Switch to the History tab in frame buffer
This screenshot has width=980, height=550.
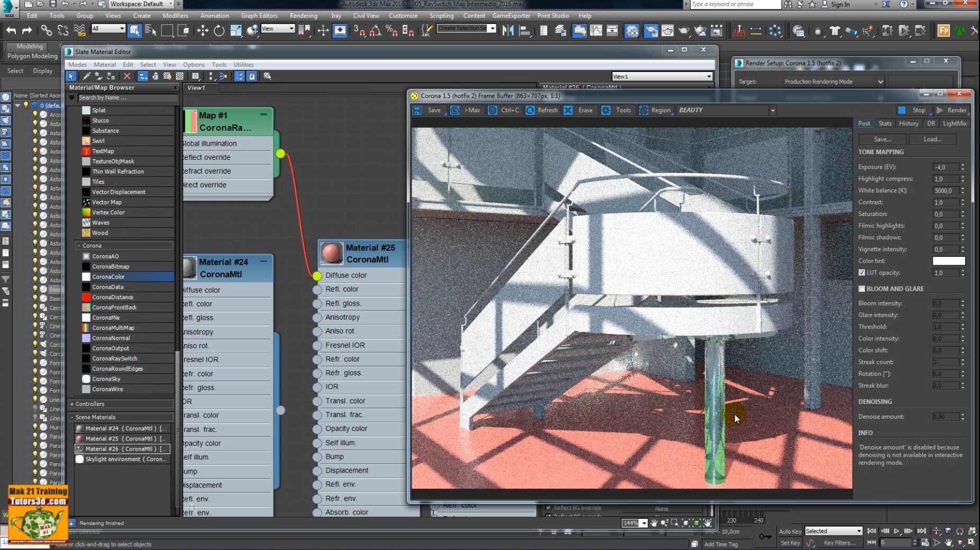pyautogui.click(x=909, y=123)
